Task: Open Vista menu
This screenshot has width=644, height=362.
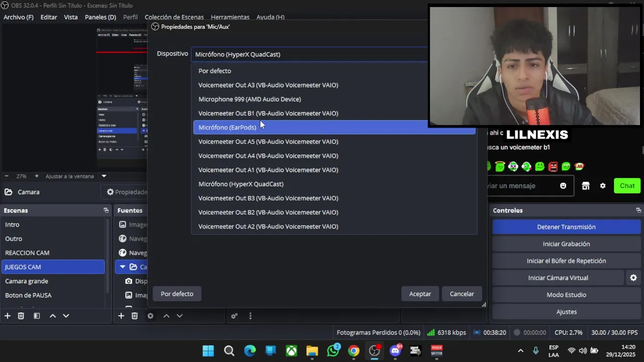Action: point(71,17)
